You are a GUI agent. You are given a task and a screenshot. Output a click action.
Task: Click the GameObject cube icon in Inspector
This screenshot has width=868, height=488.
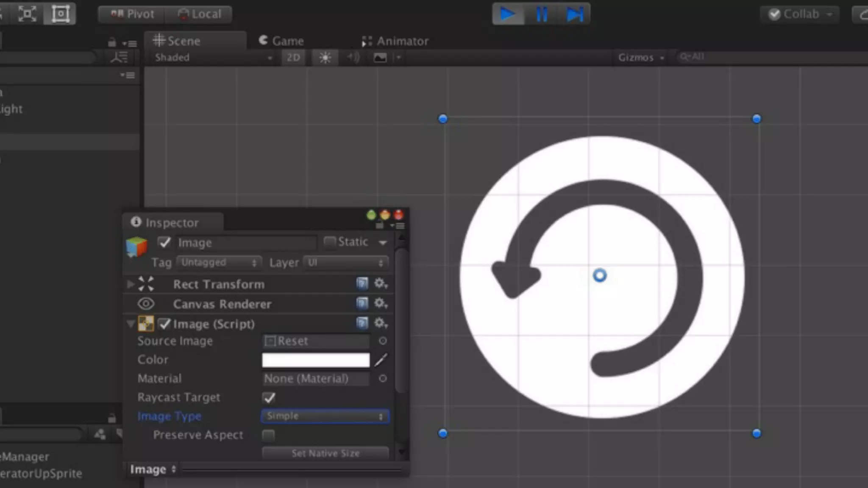coord(136,247)
